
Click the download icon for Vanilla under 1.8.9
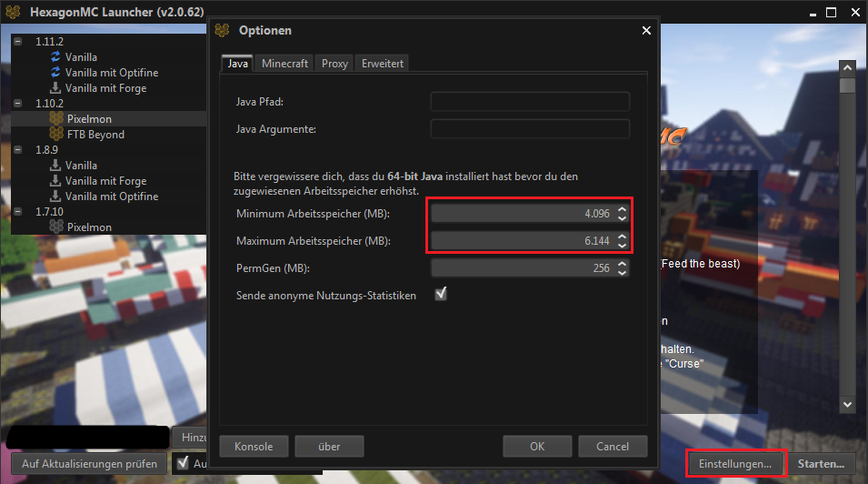(56, 166)
